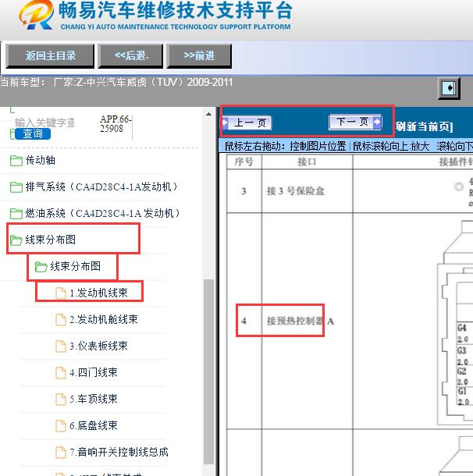473x476 pixels.
Task: Click the 1.发动机线束 document icon
Action: [x=60, y=293]
